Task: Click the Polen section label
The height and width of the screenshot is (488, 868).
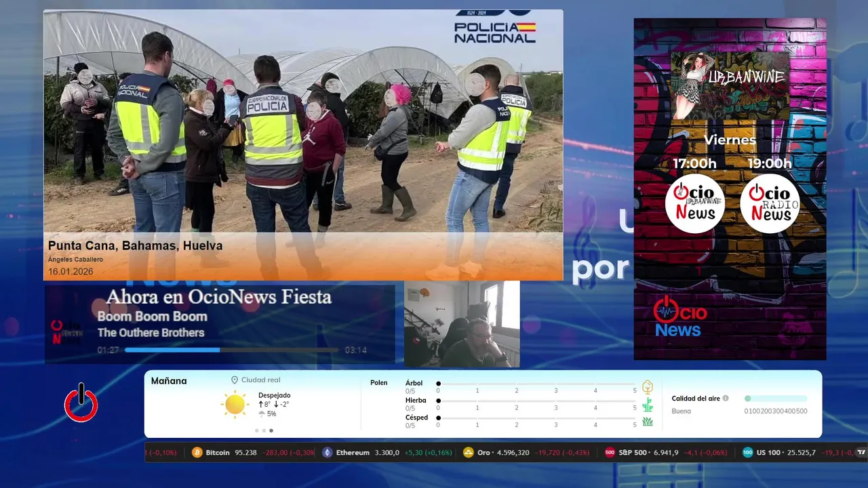Action: 379,383
